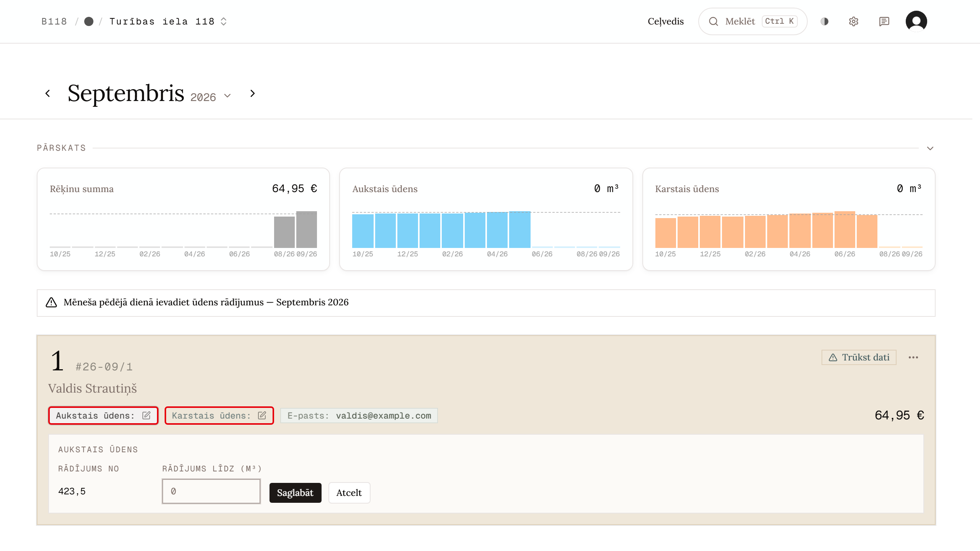980x551 pixels.
Task: Open settings gear icon
Action: tap(854, 21)
